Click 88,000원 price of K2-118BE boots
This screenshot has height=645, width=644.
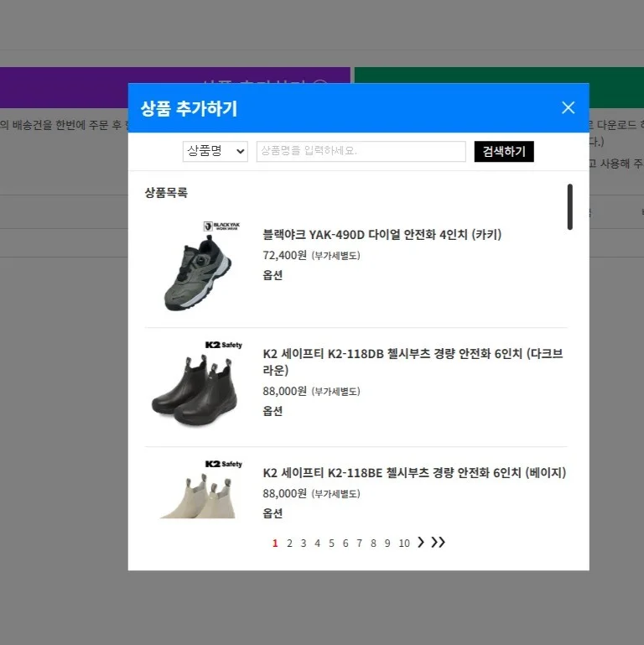[x=284, y=493]
